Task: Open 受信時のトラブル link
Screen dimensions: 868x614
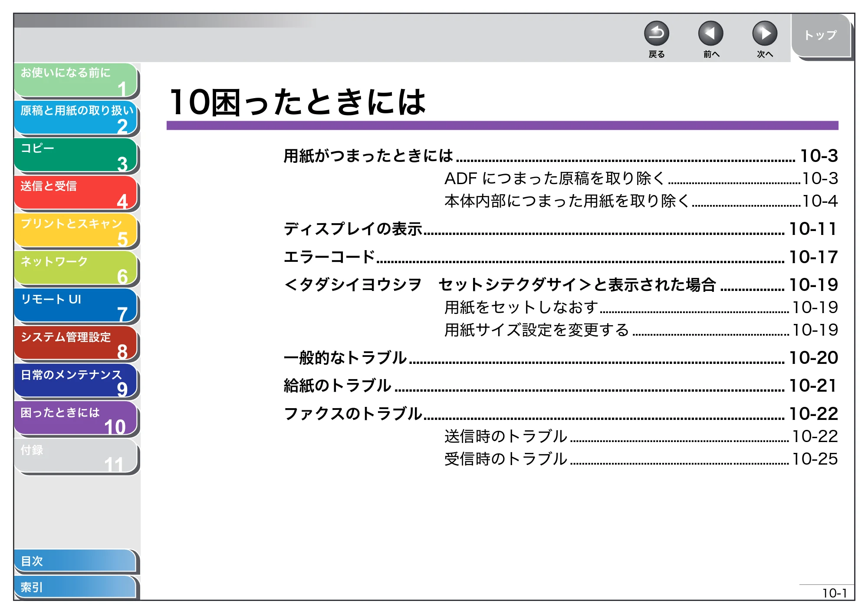Action: pos(641,459)
